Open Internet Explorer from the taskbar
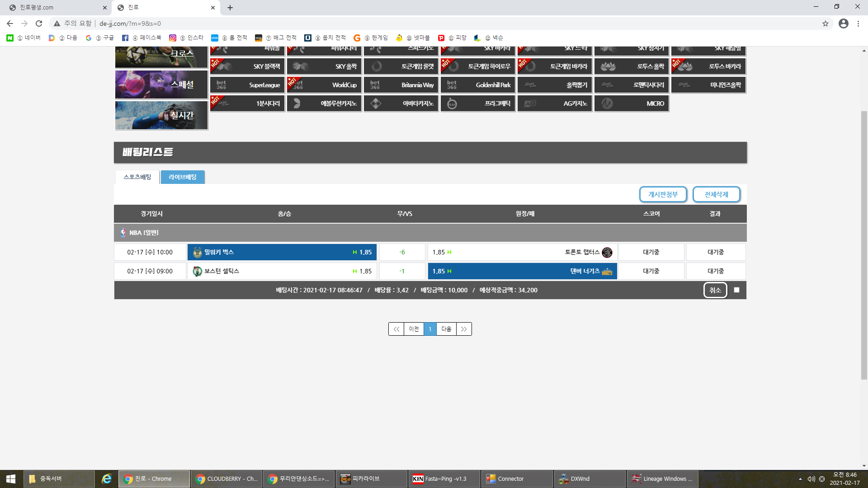The image size is (868, 488). [x=107, y=479]
